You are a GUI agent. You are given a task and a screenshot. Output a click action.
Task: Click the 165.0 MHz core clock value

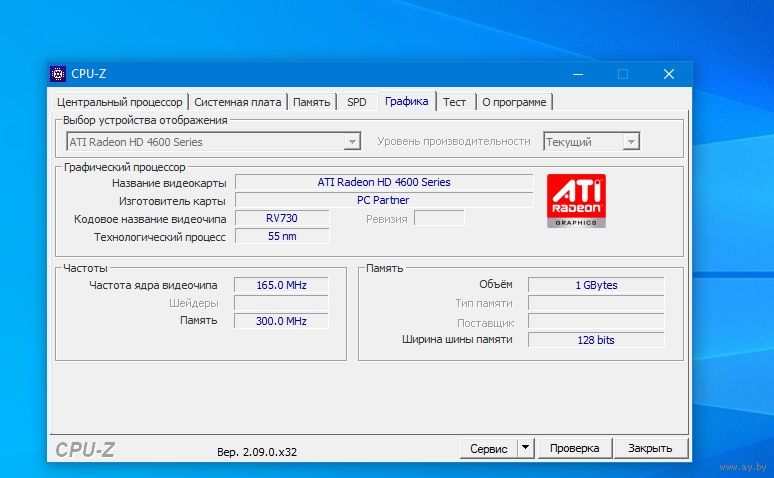[281, 285]
